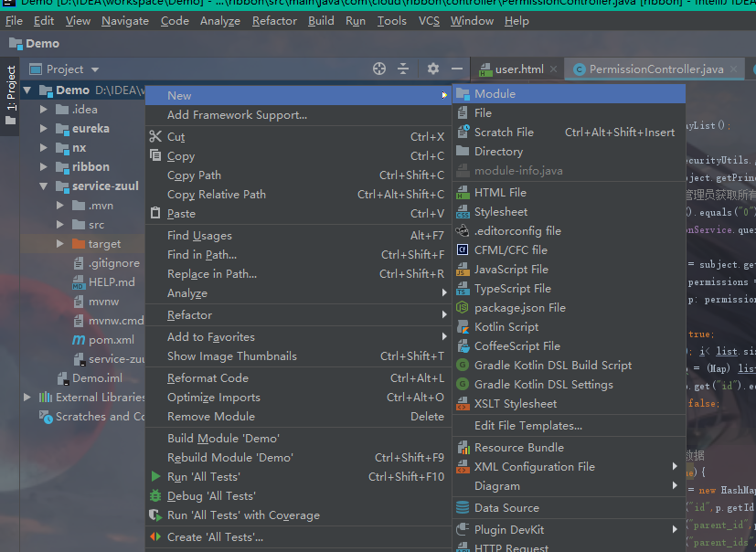
Task: Click the pom.xml Maven icon
Action: 79,340
